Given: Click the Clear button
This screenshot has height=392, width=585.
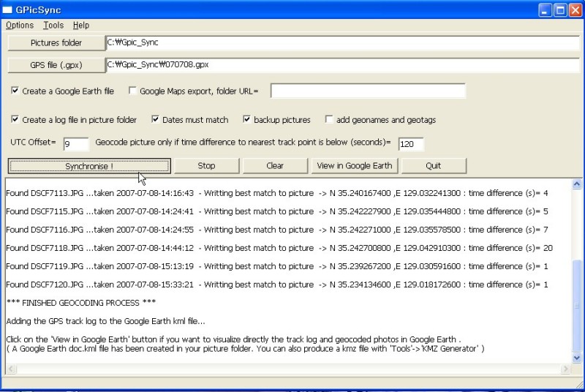Looking at the screenshot, I should (x=275, y=165).
